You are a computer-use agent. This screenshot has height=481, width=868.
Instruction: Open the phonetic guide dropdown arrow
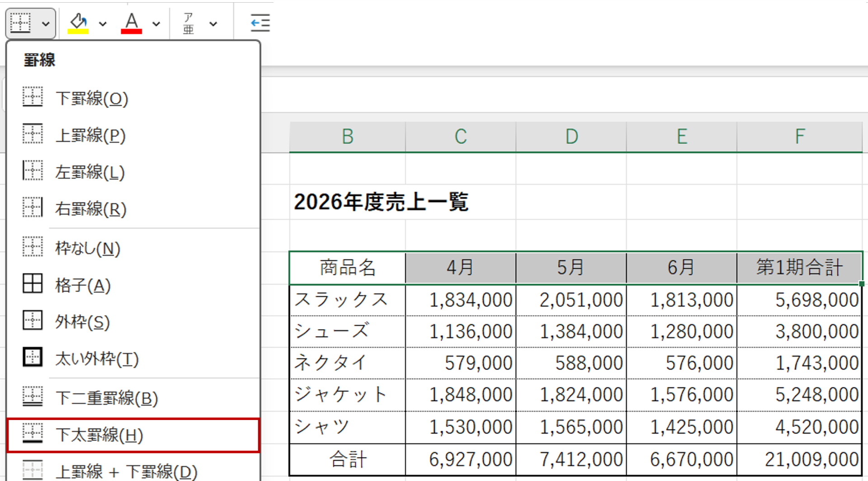[213, 24]
